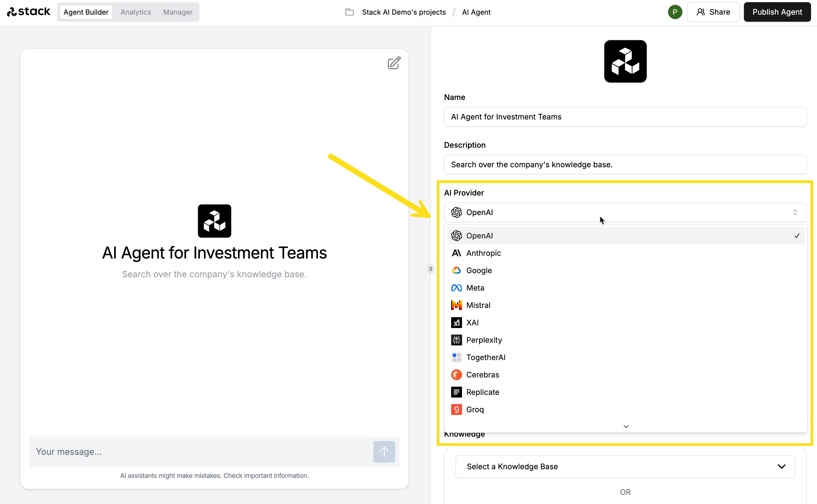
Task: Click the projects folder icon
Action: pos(349,12)
